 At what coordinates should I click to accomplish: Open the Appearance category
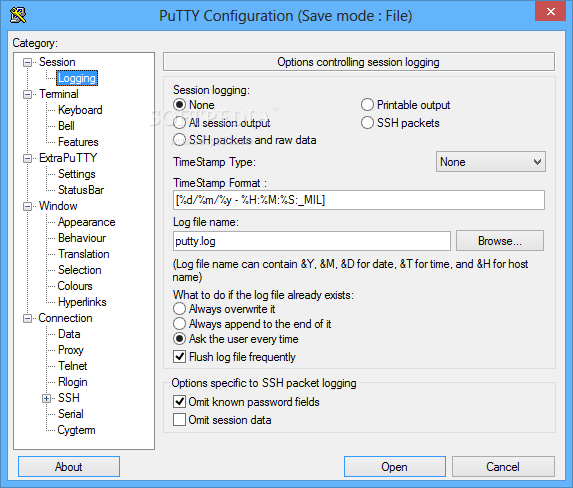[87, 222]
